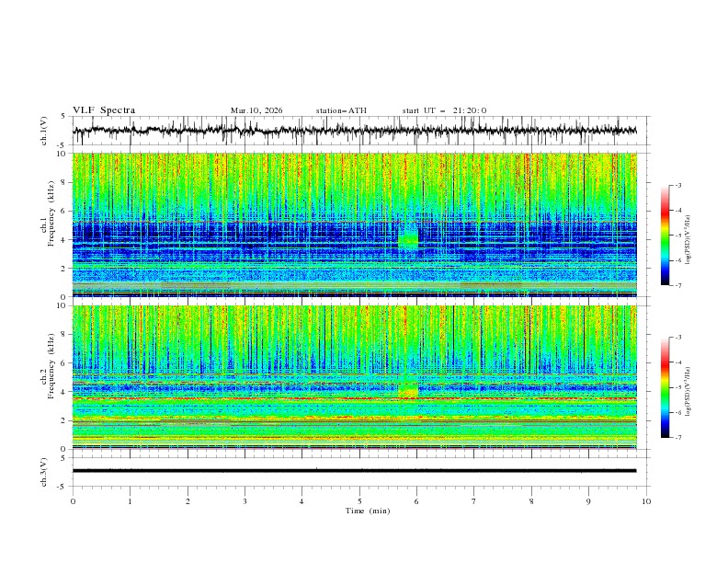Click the "VLF Spectra" plot title

point(104,110)
